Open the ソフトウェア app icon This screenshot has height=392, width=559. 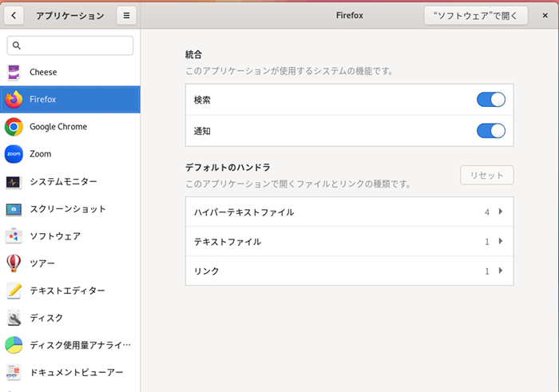click(14, 236)
